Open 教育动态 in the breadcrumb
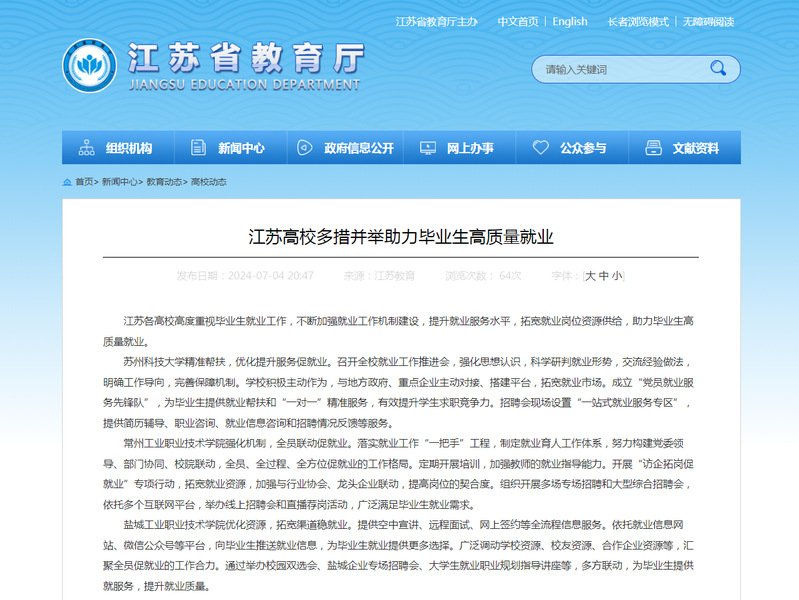The image size is (799, 600). pyautogui.click(x=164, y=182)
